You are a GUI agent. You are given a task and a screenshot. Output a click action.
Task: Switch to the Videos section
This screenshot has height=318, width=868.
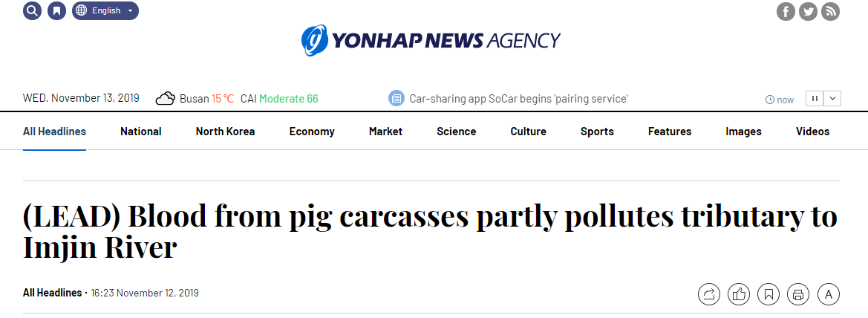click(x=812, y=132)
